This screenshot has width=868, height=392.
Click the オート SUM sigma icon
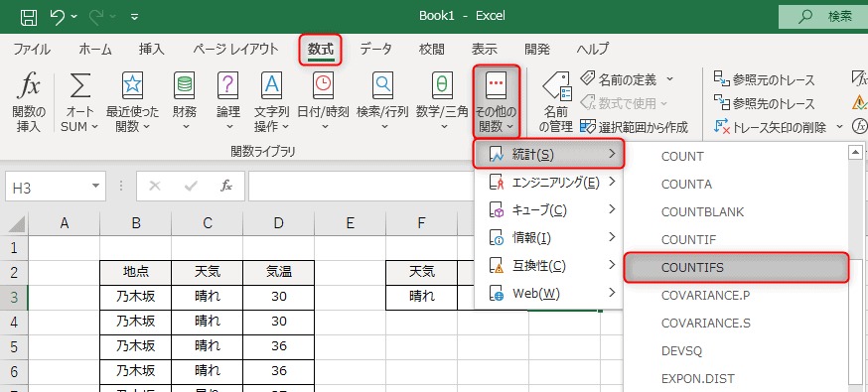click(x=79, y=85)
